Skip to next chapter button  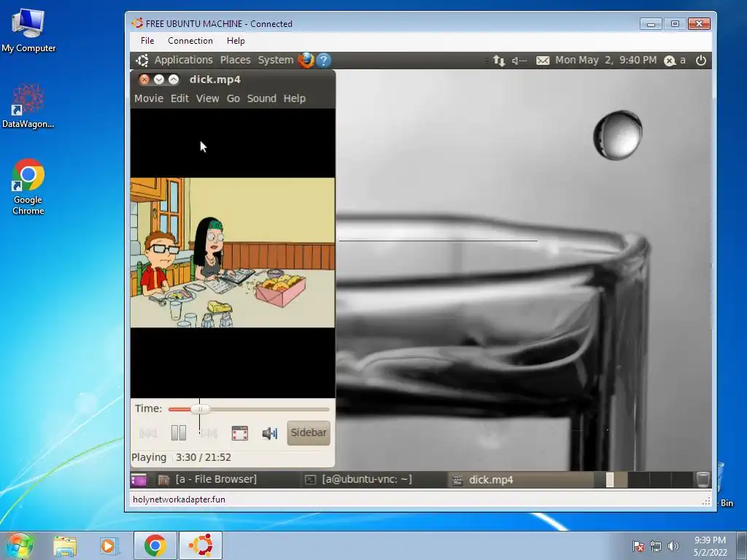click(x=209, y=433)
